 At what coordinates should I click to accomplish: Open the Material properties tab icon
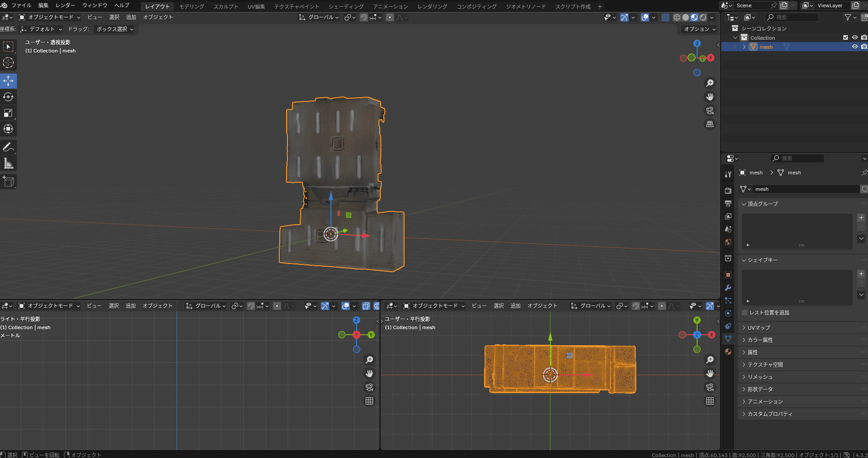coord(728,352)
